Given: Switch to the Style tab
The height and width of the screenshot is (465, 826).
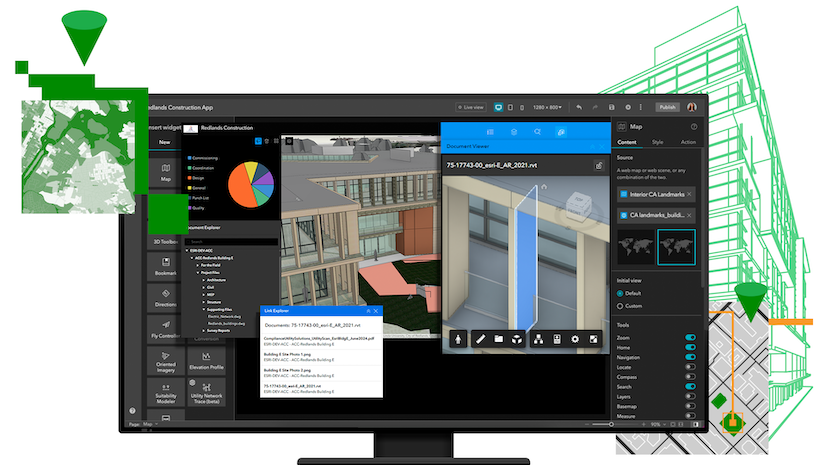Looking at the screenshot, I should [x=657, y=142].
